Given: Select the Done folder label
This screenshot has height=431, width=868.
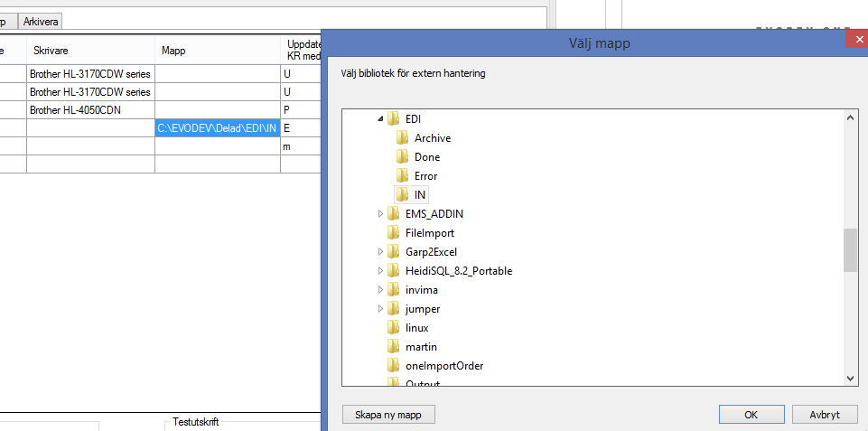Looking at the screenshot, I should tap(427, 157).
